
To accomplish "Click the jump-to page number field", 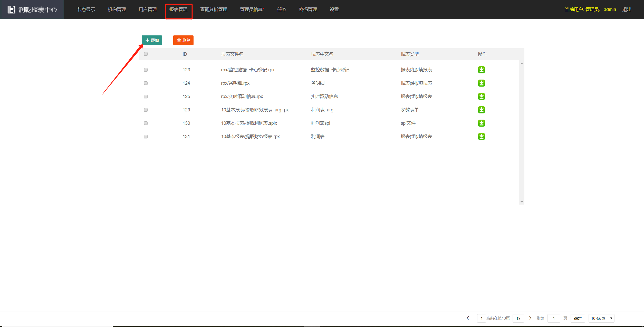I will [x=554, y=318].
